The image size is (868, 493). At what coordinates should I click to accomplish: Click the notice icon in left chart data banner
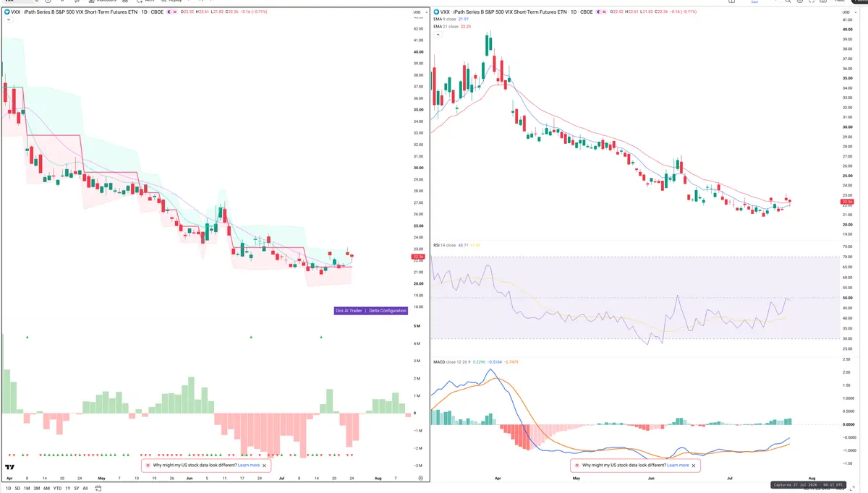point(149,466)
